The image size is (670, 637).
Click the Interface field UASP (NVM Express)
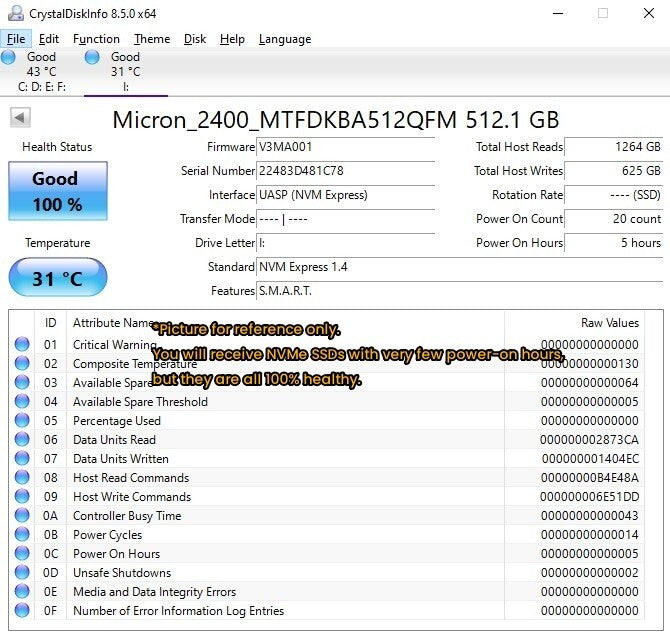coord(345,195)
